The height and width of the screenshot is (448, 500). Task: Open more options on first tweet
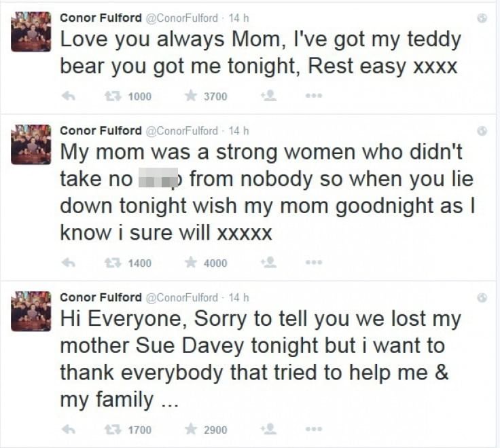pos(314,96)
